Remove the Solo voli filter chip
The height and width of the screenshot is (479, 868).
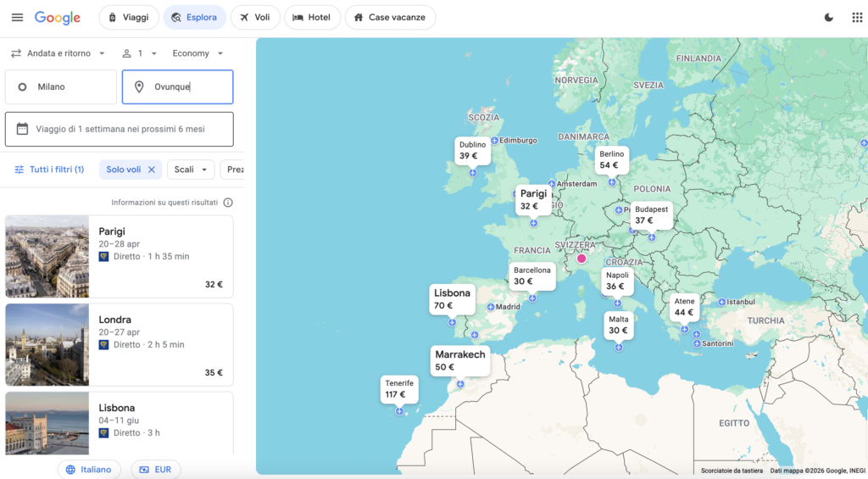(152, 170)
